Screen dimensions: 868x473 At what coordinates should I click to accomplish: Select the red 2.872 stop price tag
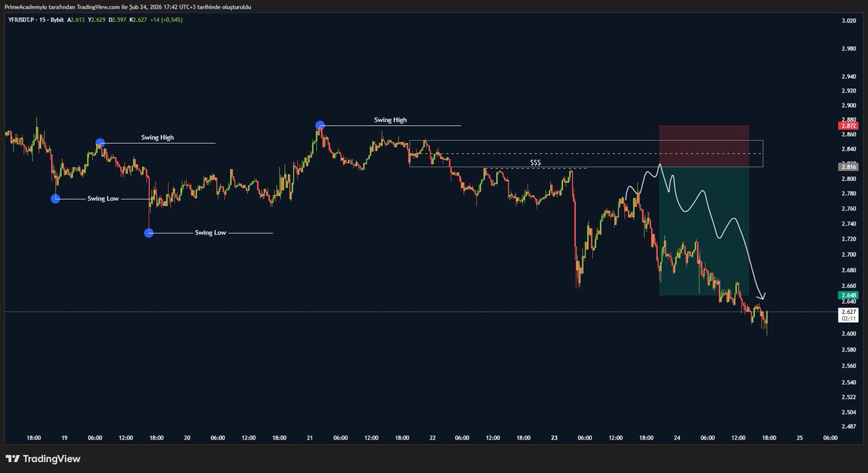[848, 125]
